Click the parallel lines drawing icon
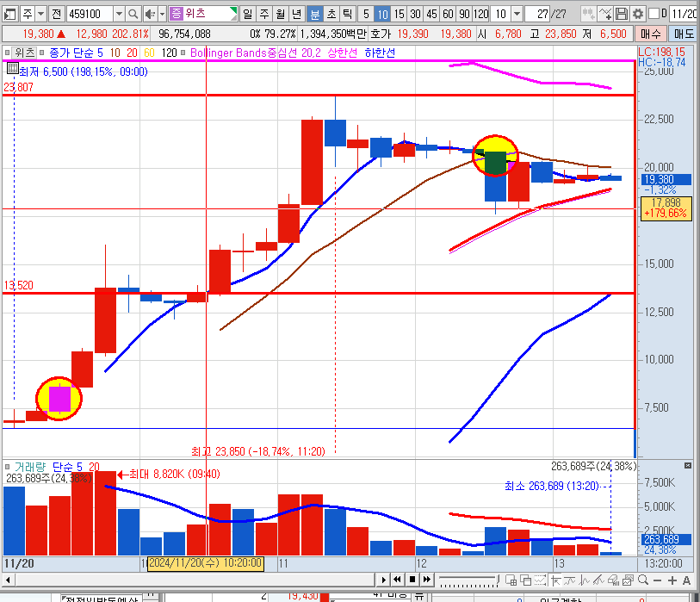 (x=598, y=580)
